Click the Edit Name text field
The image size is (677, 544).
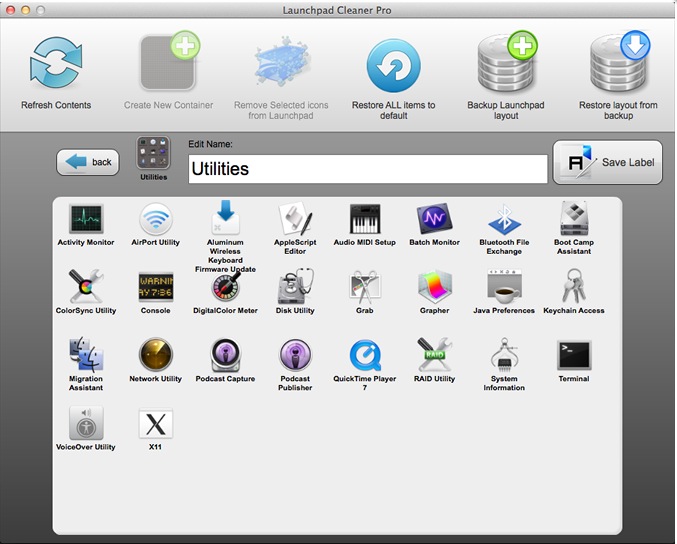pyautogui.click(x=367, y=169)
